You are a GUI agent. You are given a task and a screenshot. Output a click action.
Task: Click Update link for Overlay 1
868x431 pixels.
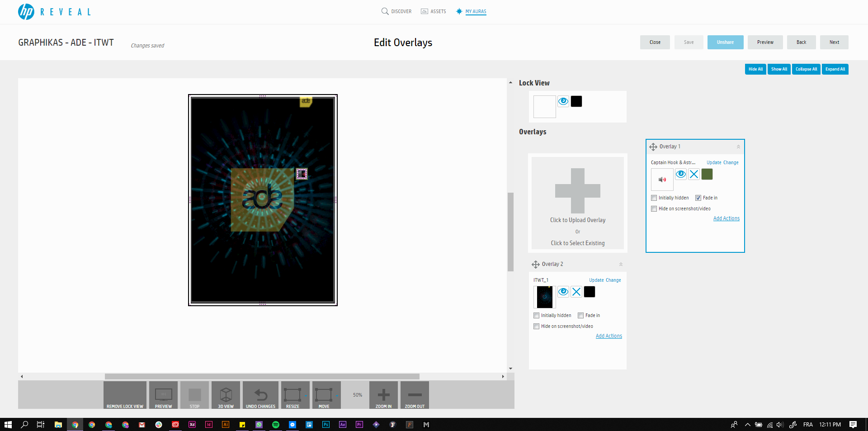click(714, 162)
